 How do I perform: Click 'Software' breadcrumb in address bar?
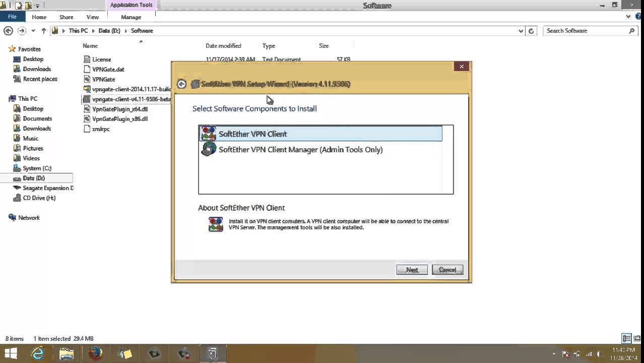tap(142, 31)
